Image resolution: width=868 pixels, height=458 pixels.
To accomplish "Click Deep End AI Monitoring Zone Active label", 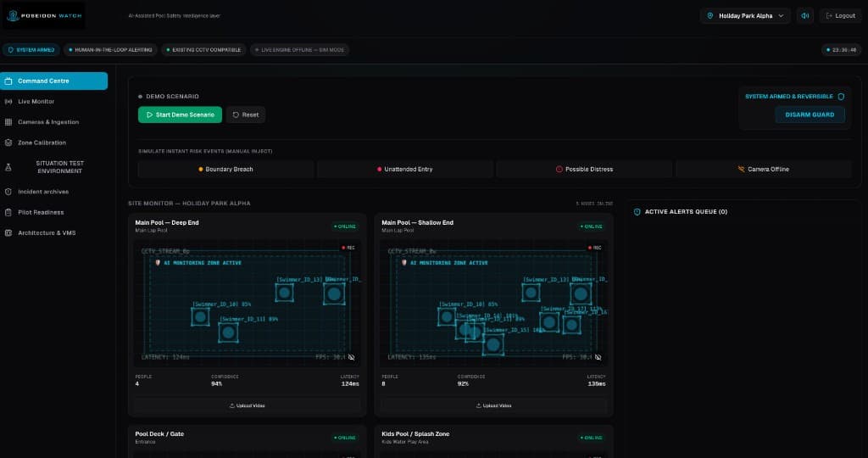I will click(198, 263).
